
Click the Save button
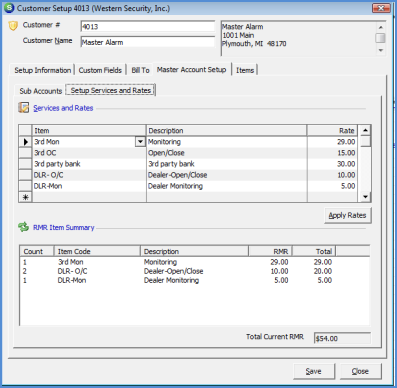pos(314,371)
